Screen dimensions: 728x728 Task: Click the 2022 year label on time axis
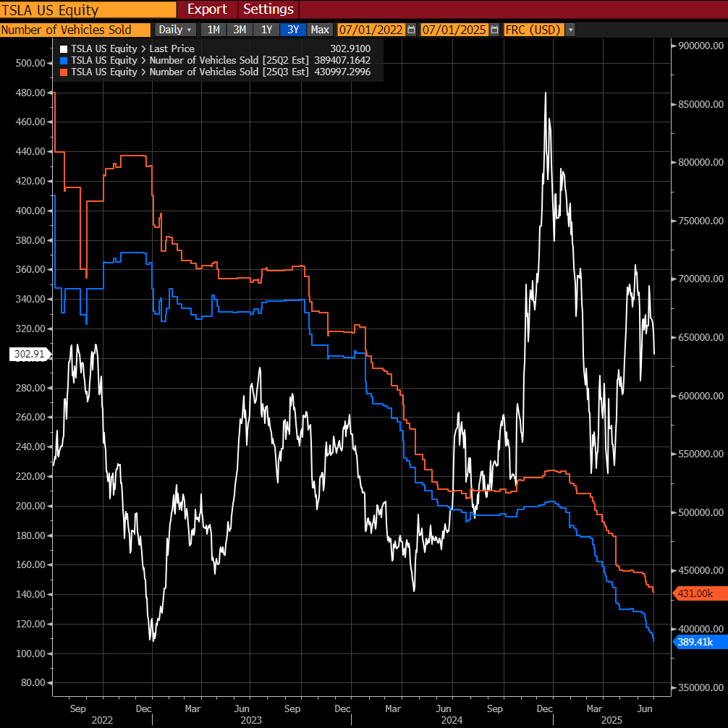(102, 720)
